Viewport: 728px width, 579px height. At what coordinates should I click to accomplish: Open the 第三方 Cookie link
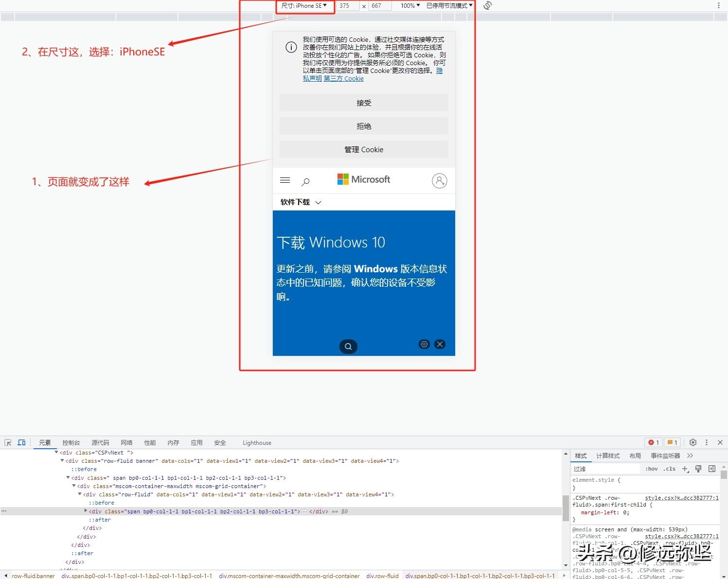pyautogui.click(x=344, y=78)
